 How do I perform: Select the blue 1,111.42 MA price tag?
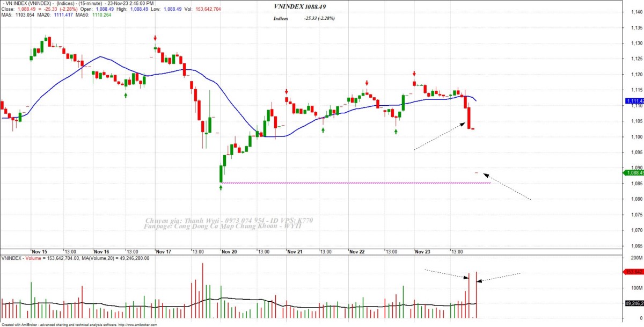tap(634, 101)
